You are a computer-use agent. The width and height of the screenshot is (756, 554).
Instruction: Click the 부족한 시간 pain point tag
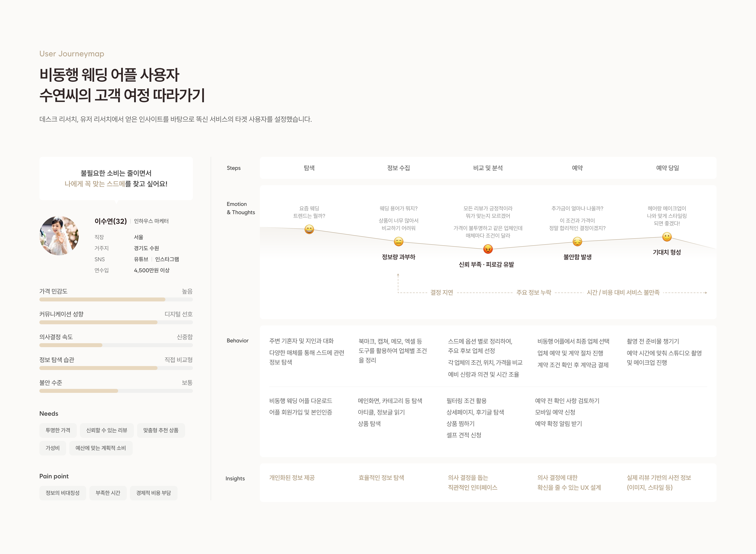108,493
